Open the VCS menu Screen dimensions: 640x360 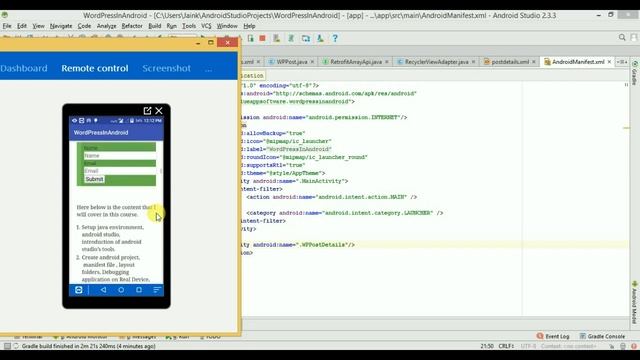[x=206, y=26]
